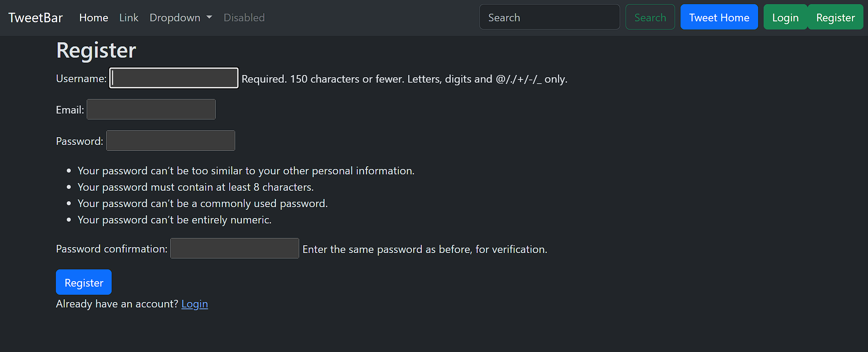868x352 pixels.
Task: Focus the navbar Search field
Action: tap(549, 17)
